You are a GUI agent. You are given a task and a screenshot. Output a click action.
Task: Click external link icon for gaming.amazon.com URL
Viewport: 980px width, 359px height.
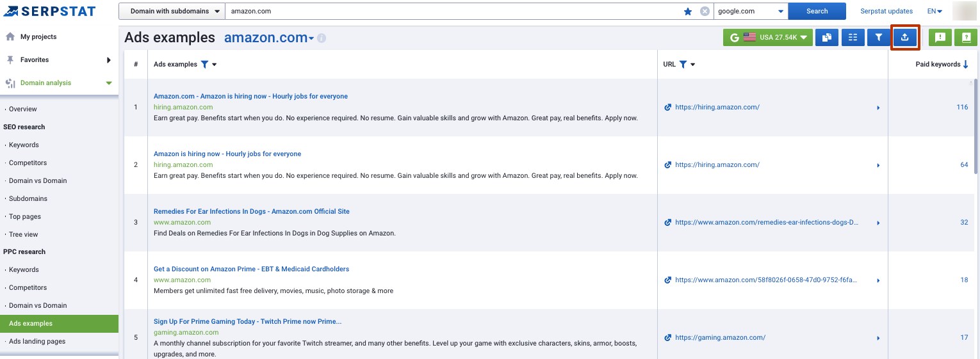[x=668, y=338]
